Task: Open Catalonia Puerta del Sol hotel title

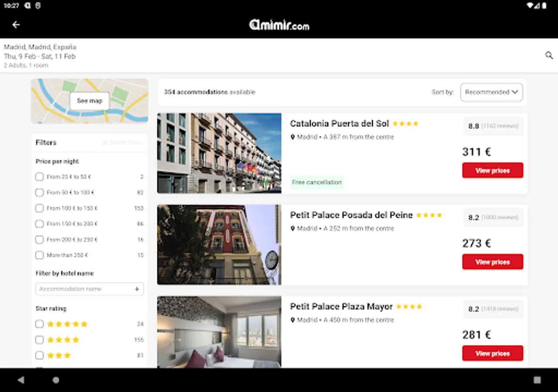Action: (x=339, y=124)
